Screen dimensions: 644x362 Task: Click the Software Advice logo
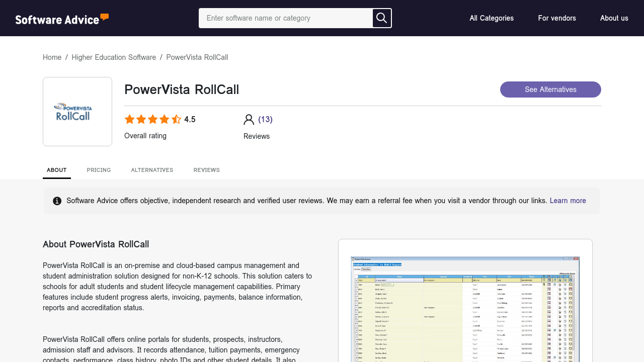pos(62,19)
